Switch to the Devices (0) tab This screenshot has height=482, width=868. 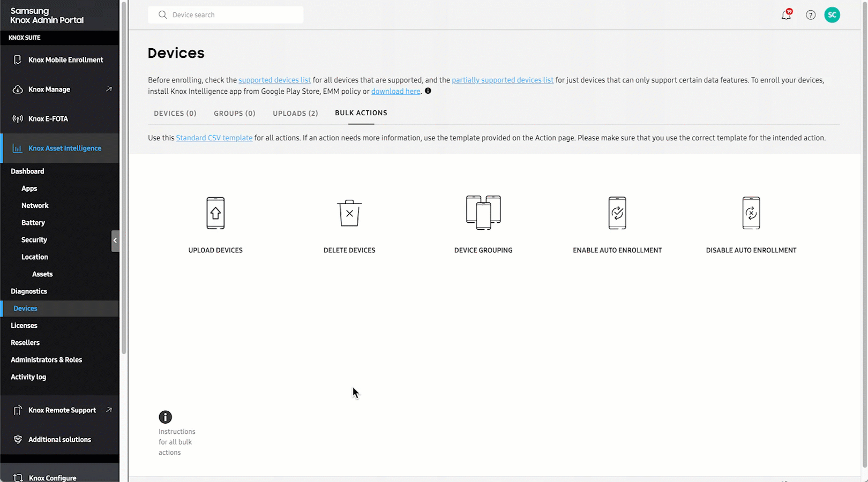tap(175, 114)
